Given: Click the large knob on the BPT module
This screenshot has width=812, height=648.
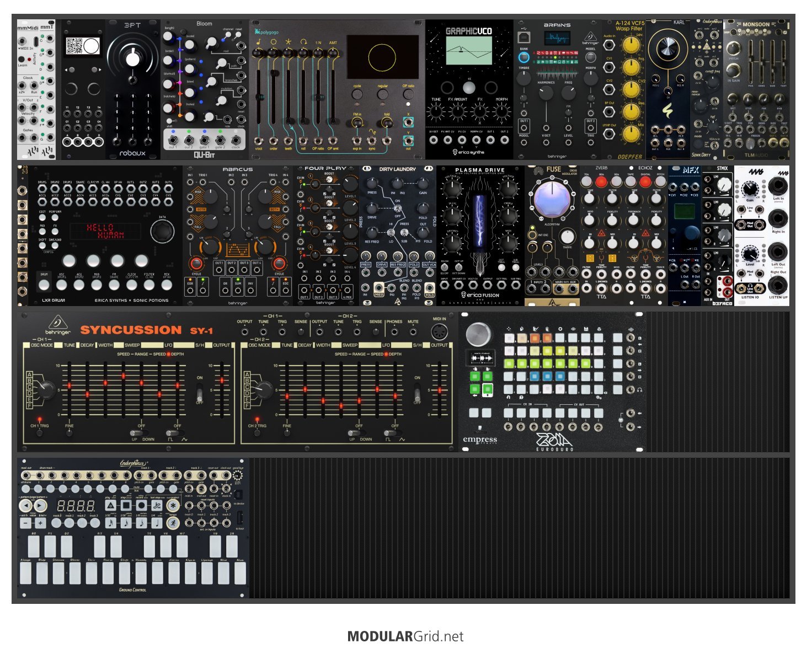Looking at the screenshot, I should pos(132,58).
